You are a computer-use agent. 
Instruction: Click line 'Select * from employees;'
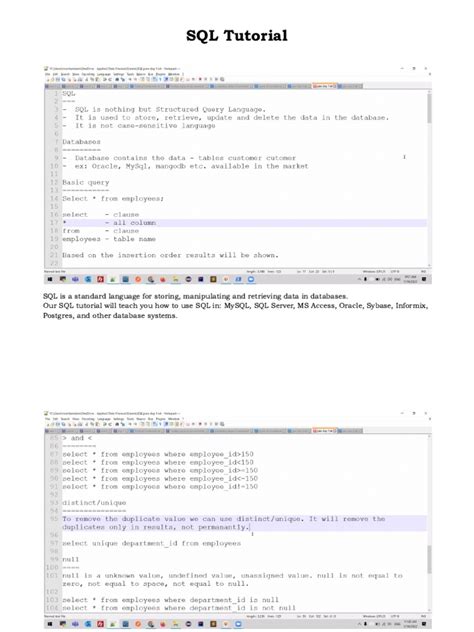pos(113,198)
